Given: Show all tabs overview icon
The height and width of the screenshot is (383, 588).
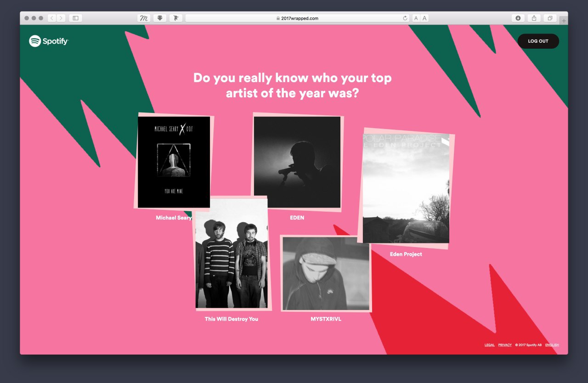Looking at the screenshot, I should pyautogui.click(x=550, y=18).
